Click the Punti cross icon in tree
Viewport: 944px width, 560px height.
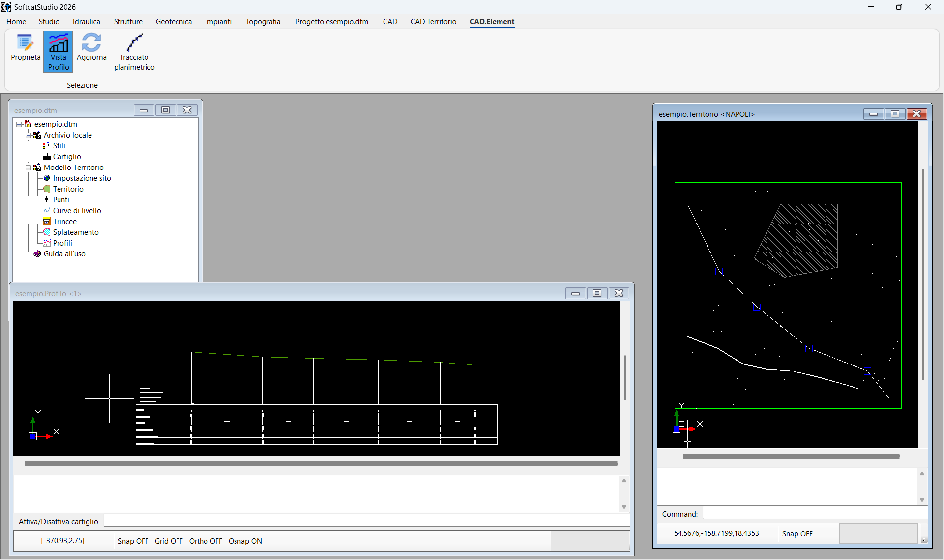(x=47, y=200)
